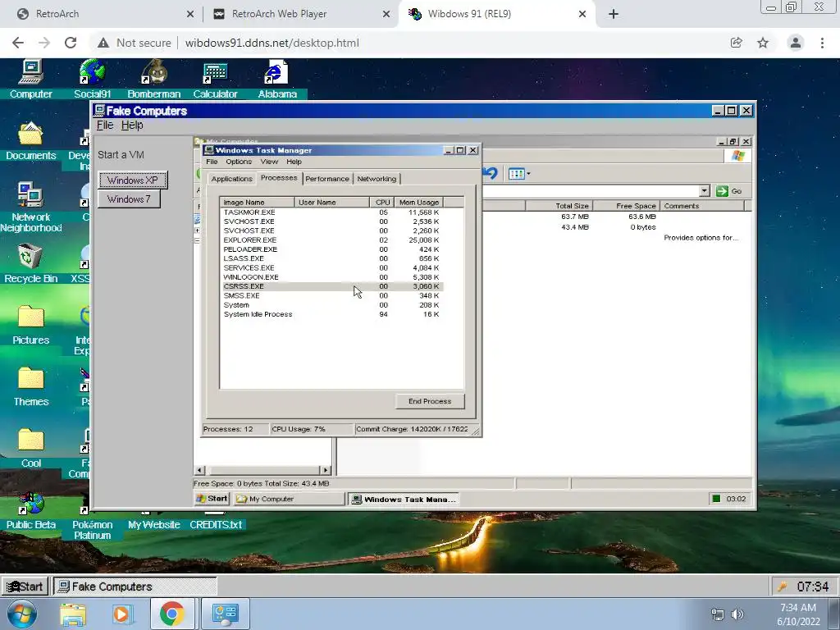Open CREDITS.txt desktop file

(x=216, y=524)
